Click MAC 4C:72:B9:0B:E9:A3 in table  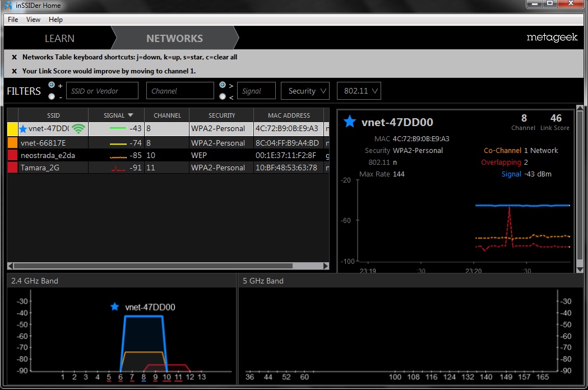tap(286, 129)
